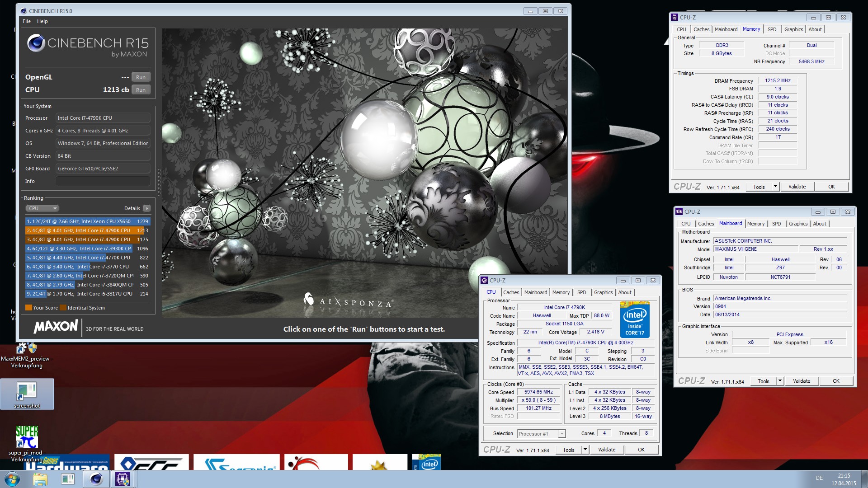Image resolution: width=868 pixels, height=488 pixels.
Task: Click the Cinebench panel splitter handle
Action: tap(159, 182)
